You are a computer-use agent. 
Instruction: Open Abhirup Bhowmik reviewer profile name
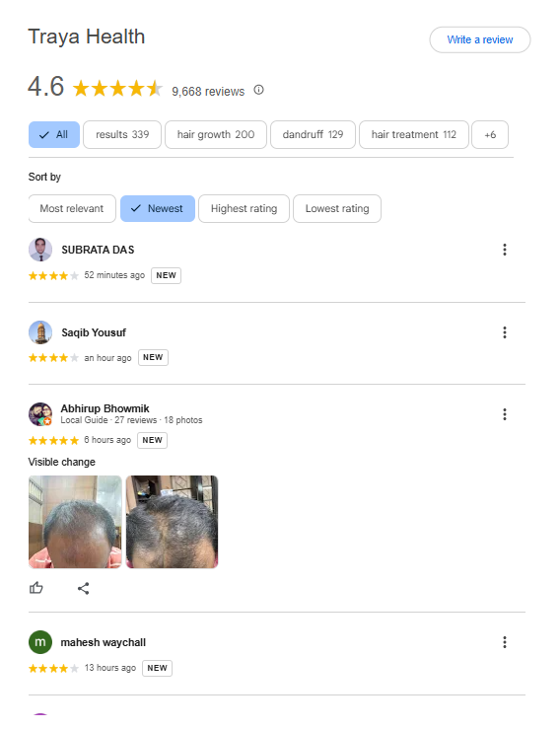pos(105,408)
